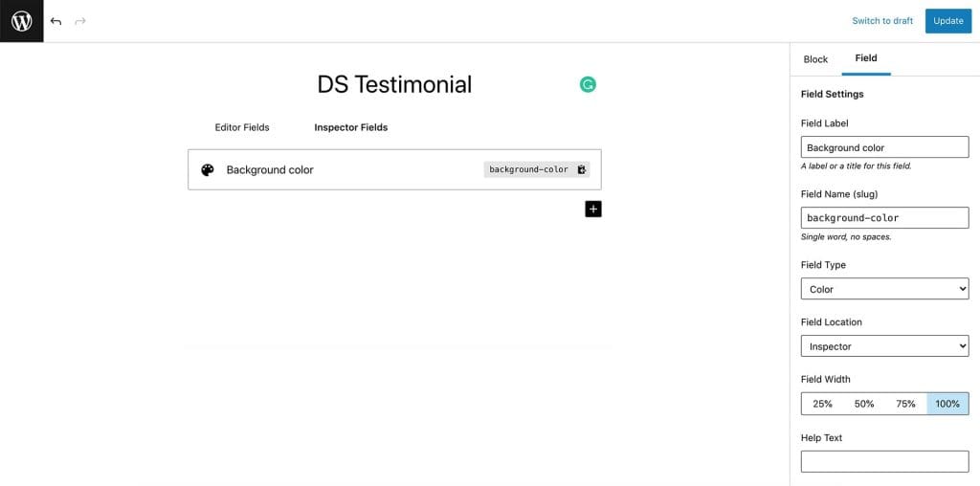Select the Background color field row

click(394, 169)
